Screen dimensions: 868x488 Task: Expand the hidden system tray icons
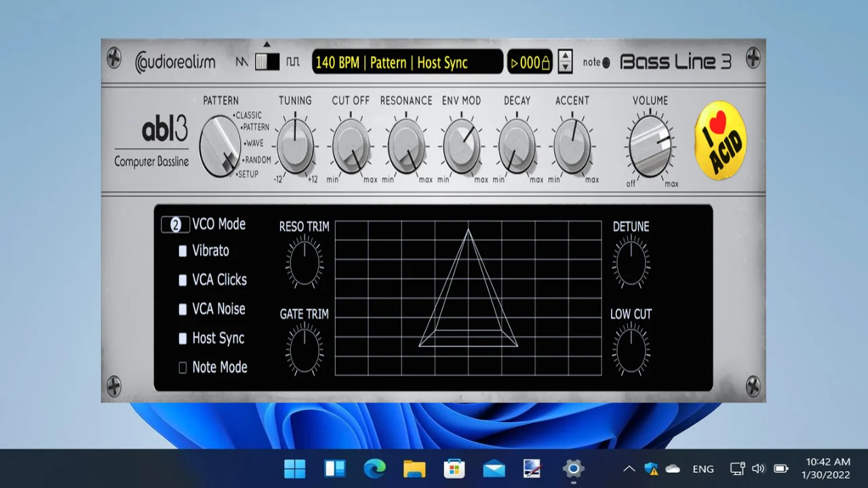point(629,468)
